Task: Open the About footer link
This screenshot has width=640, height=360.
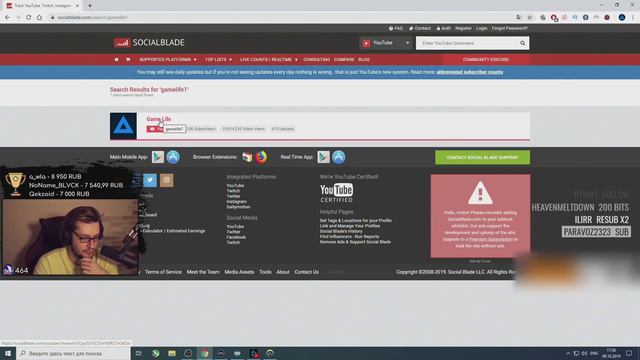Action: pos(283,272)
